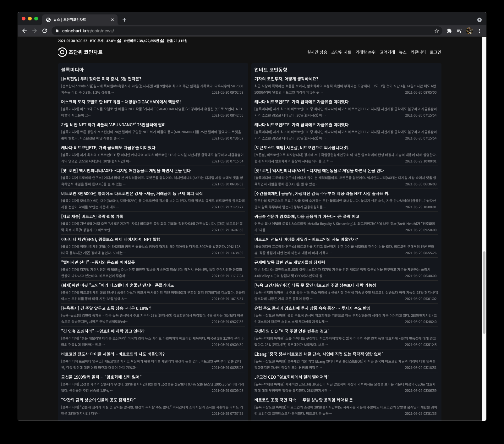The width and height of the screenshot is (504, 444).
Task: Reload the page with refresh icon
Action: pyautogui.click(x=45, y=31)
